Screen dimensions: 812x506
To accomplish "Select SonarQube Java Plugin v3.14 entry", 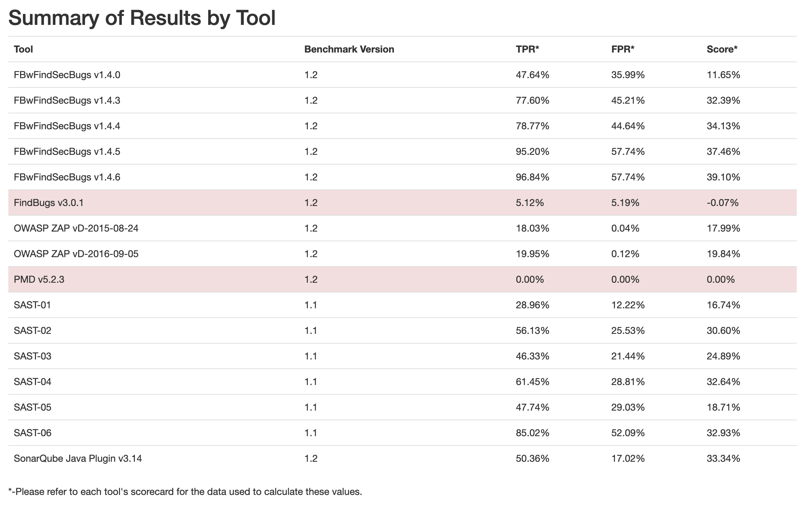I will point(78,459).
